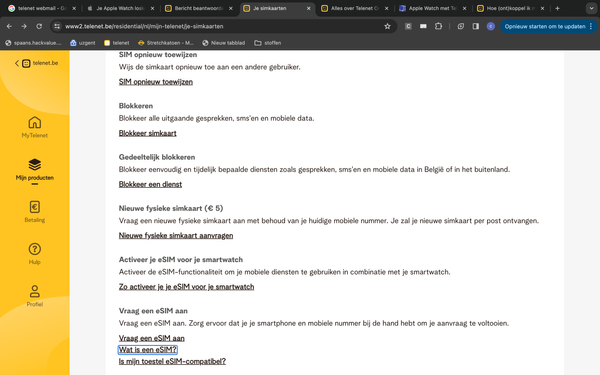Open the Nieuw tabblad bookmark

point(223,43)
